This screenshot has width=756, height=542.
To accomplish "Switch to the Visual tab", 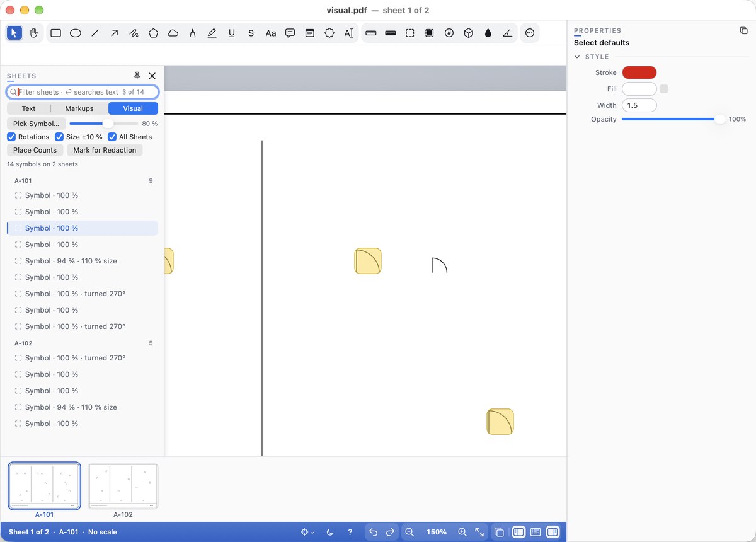I will [x=133, y=108].
